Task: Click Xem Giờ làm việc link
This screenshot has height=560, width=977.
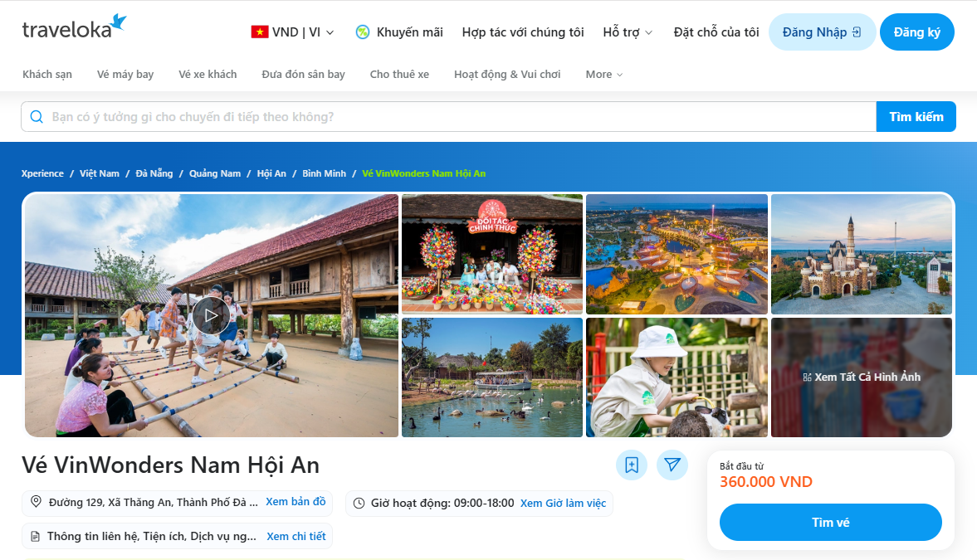Action: point(564,503)
